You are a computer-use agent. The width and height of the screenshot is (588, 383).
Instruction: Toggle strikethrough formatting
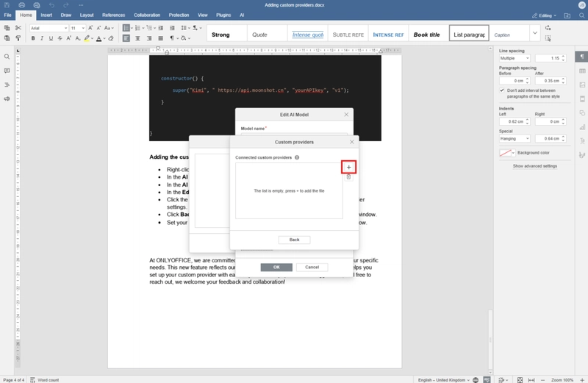click(x=60, y=38)
